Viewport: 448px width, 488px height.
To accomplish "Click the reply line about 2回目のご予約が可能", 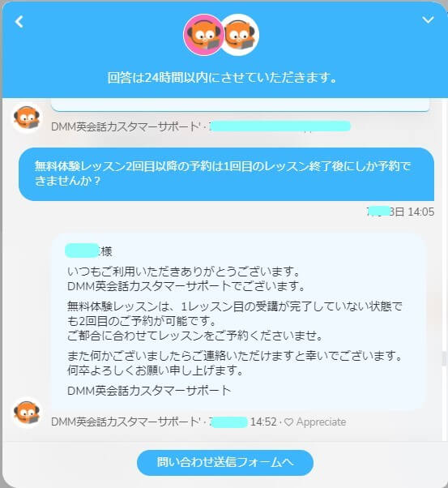I will [x=142, y=321].
